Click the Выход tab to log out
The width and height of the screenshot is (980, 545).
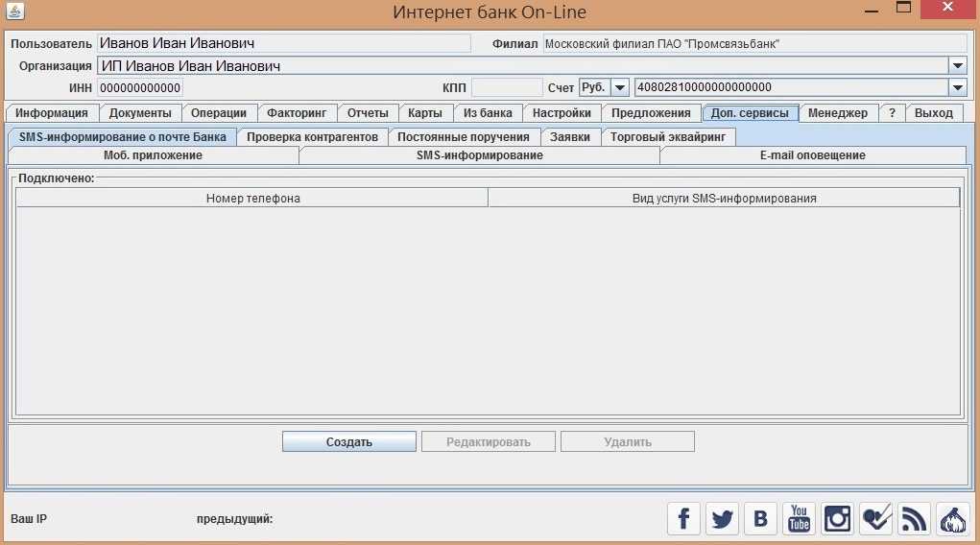pyautogui.click(x=933, y=113)
